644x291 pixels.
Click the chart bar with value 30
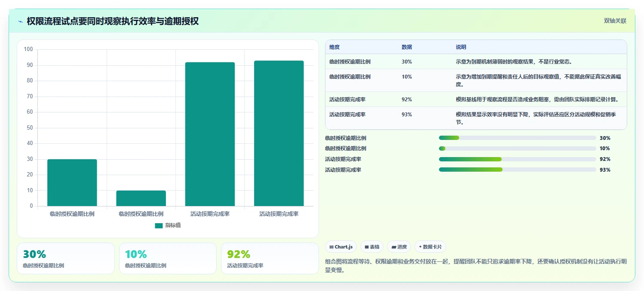tap(72, 182)
